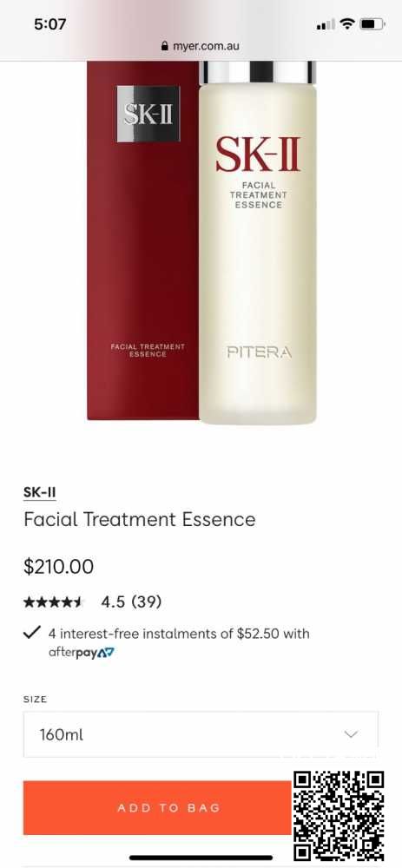Click the Afterpay logo
Image resolution: width=402 pixels, height=868 pixels.
click(x=82, y=652)
